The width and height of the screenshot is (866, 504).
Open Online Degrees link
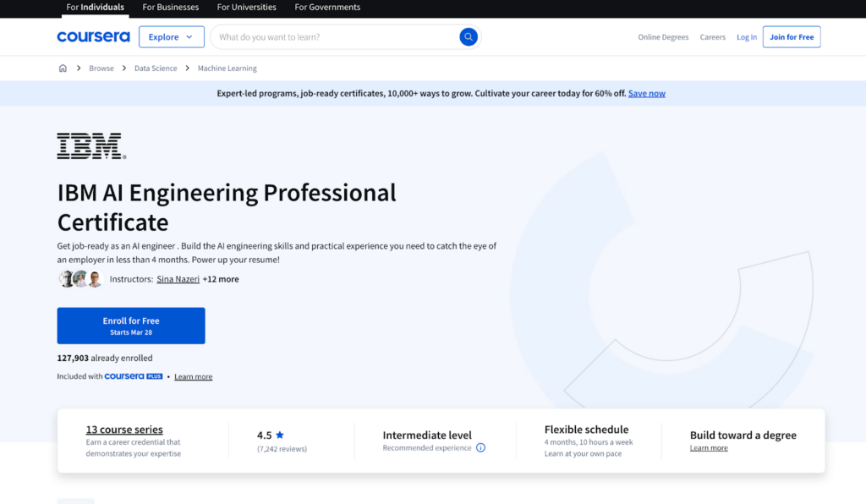[663, 37]
